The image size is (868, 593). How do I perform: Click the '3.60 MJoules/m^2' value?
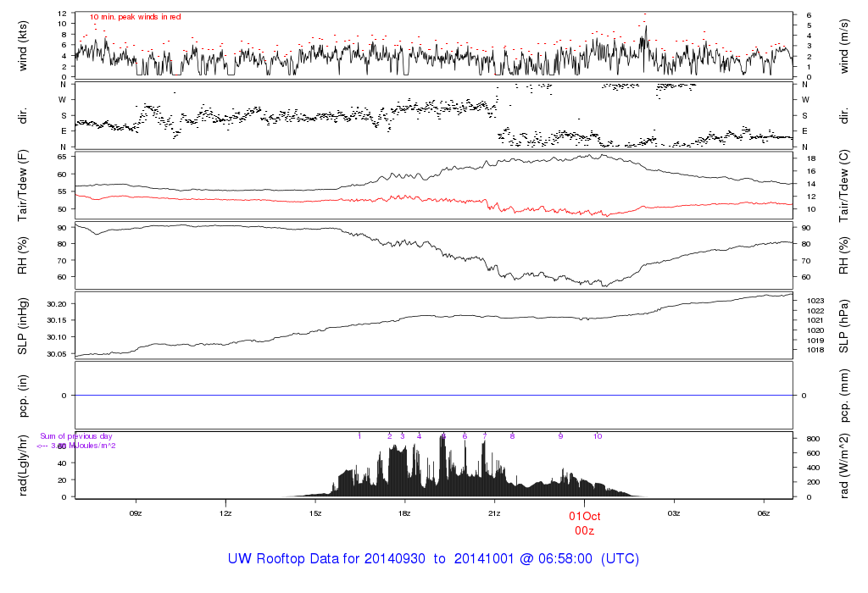(84, 446)
